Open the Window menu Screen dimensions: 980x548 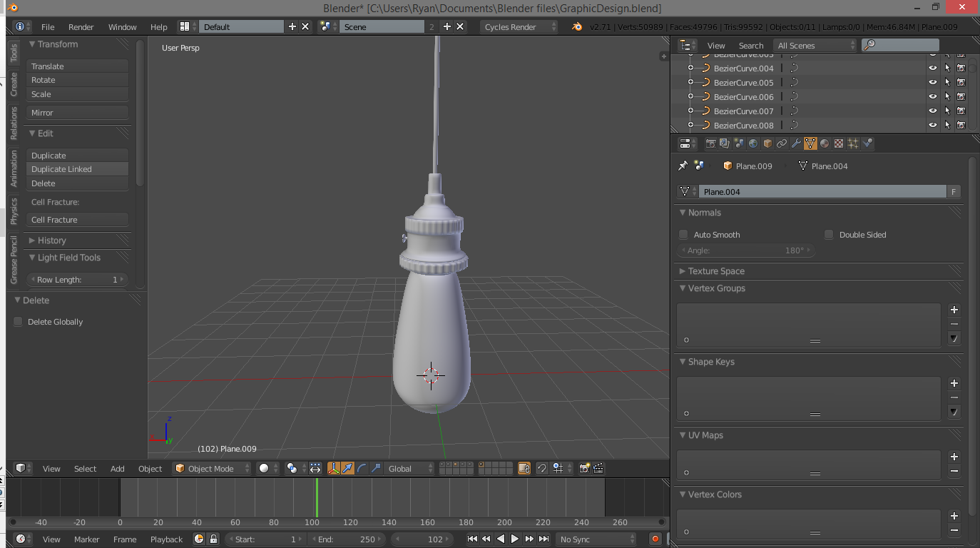click(x=123, y=26)
